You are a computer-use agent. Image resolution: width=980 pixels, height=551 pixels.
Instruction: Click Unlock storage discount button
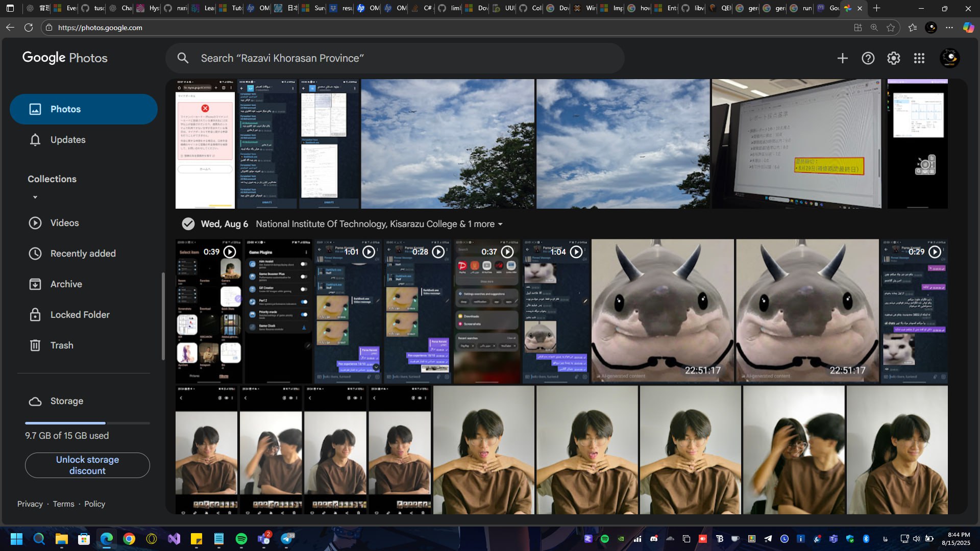(x=87, y=465)
